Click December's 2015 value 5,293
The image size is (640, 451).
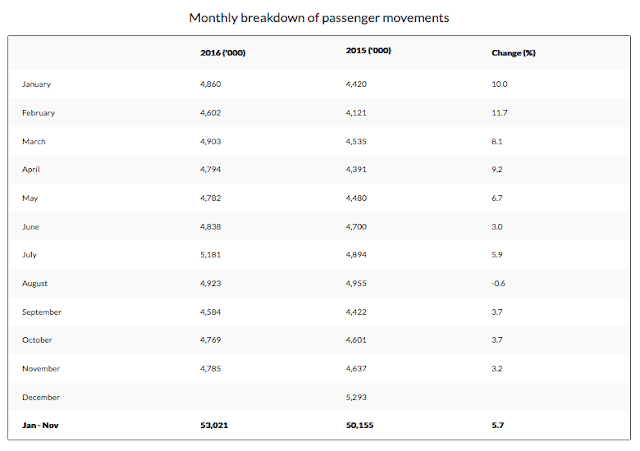[x=356, y=397]
